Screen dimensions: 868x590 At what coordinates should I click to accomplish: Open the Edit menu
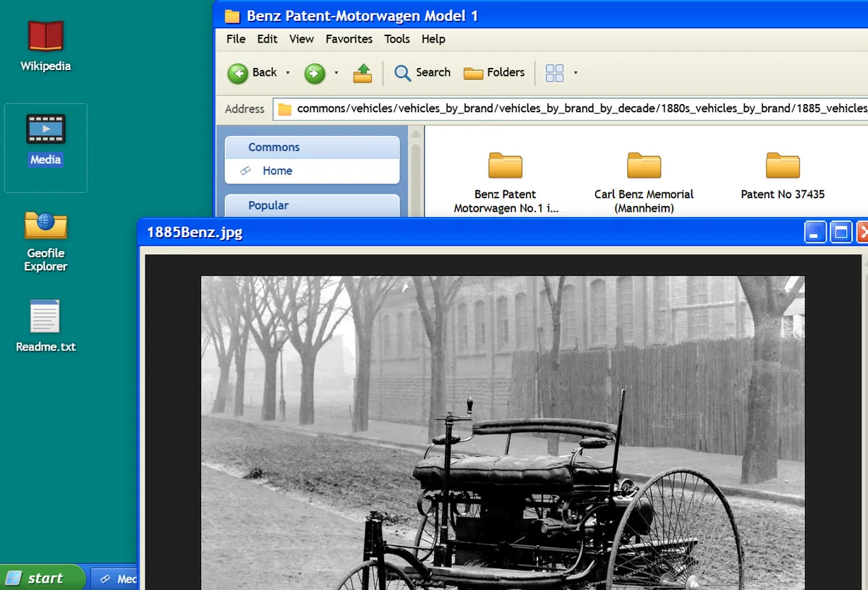click(x=268, y=39)
